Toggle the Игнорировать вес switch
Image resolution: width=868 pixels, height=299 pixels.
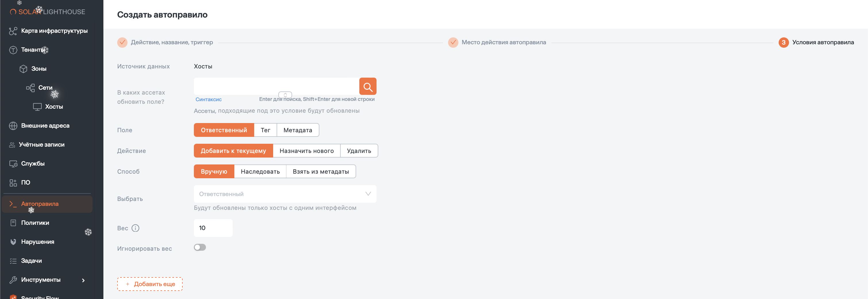(200, 248)
